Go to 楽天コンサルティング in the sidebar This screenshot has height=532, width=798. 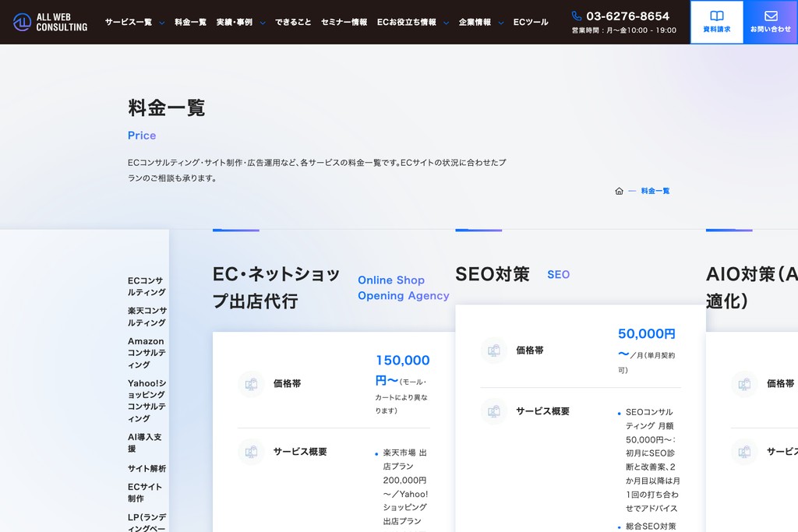point(147,316)
